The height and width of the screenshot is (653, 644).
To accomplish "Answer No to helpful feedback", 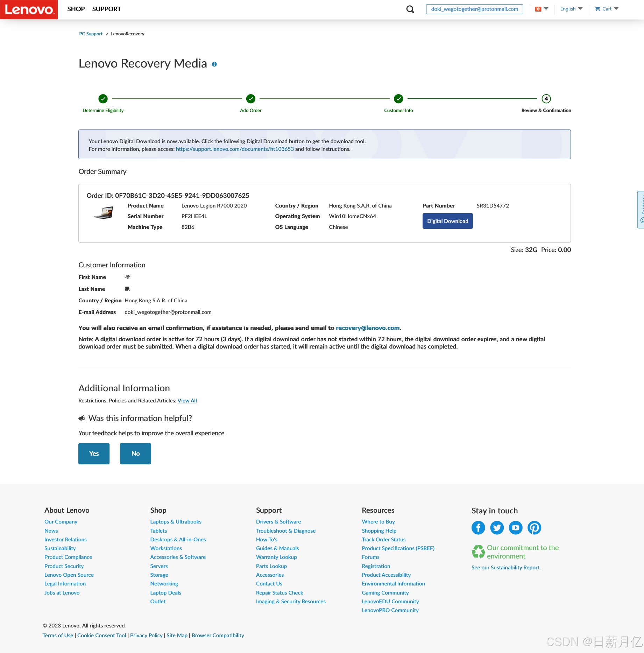I will tap(135, 454).
